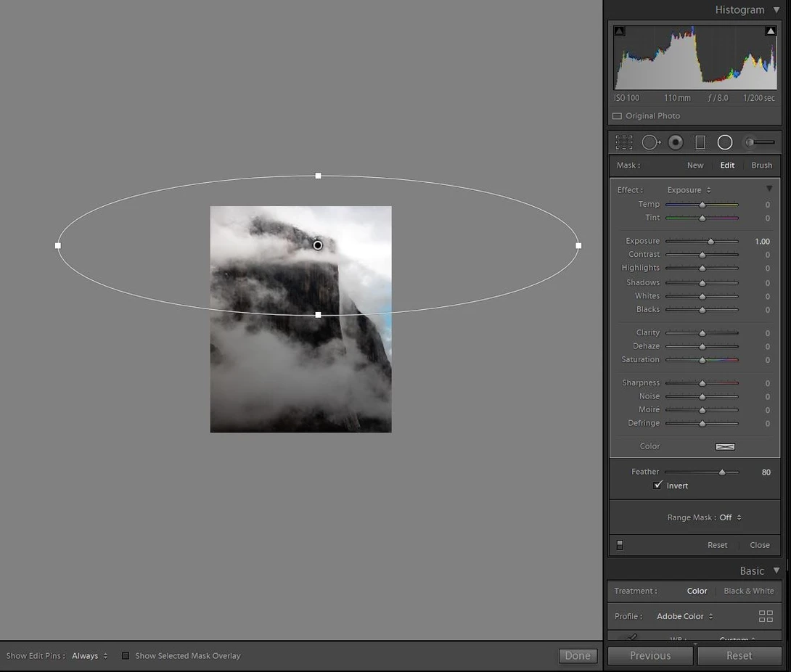The height and width of the screenshot is (672, 791).
Task: Open the Effect preset dropdown
Action: point(689,190)
